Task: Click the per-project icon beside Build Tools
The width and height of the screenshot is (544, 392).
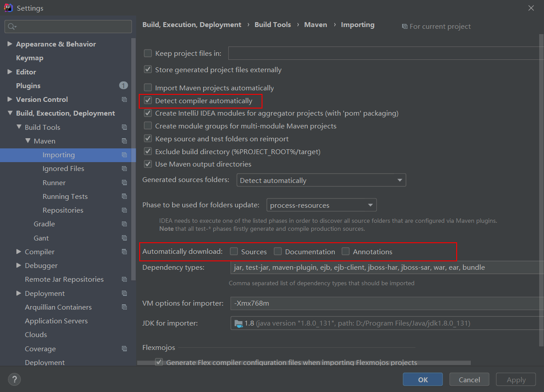Action: pyautogui.click(x=124, y=127)
